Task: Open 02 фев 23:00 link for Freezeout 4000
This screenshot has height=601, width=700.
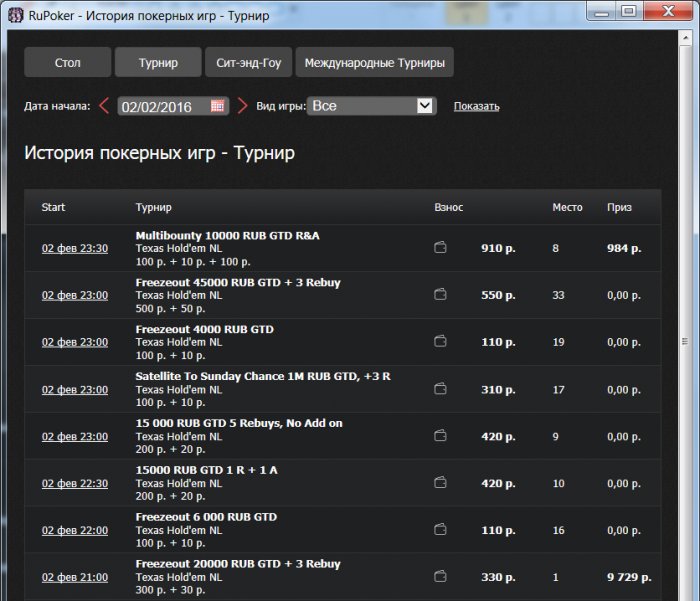Action: [75, 342]
